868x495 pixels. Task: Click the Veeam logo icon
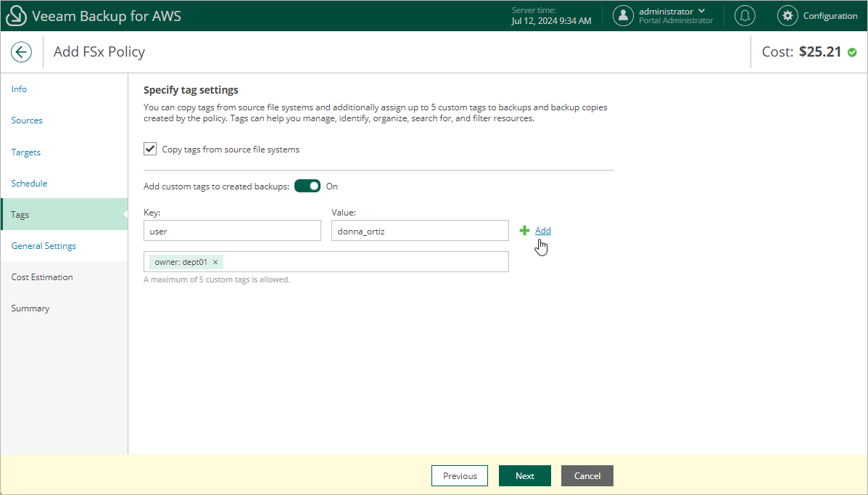coord(16,15)
